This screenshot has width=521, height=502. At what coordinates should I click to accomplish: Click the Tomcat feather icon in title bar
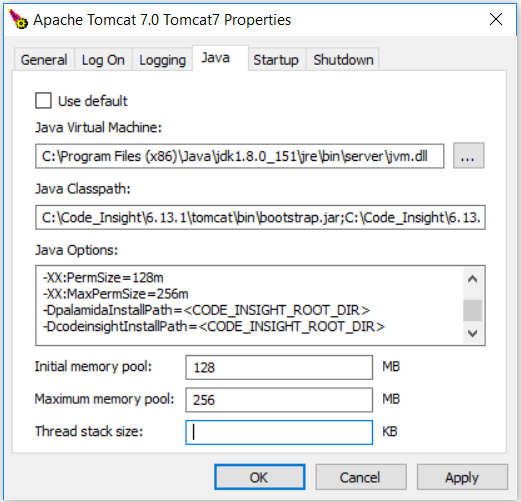point(18,20)
